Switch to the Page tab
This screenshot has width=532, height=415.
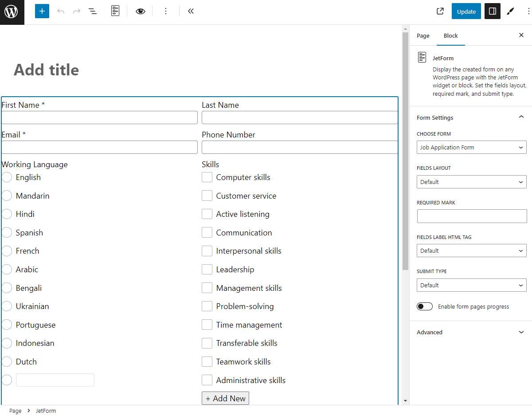click(423, 36)
